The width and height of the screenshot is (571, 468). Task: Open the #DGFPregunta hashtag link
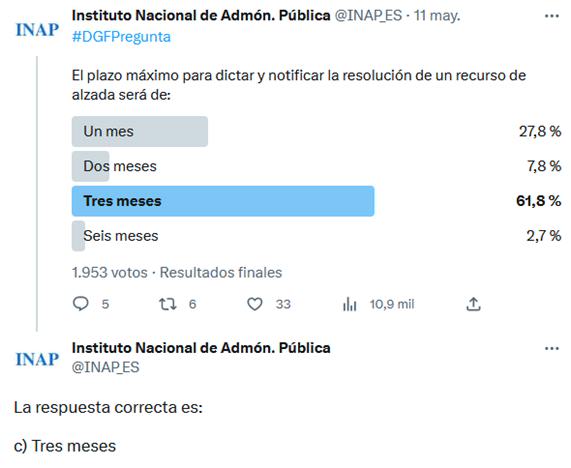(121, 37)
